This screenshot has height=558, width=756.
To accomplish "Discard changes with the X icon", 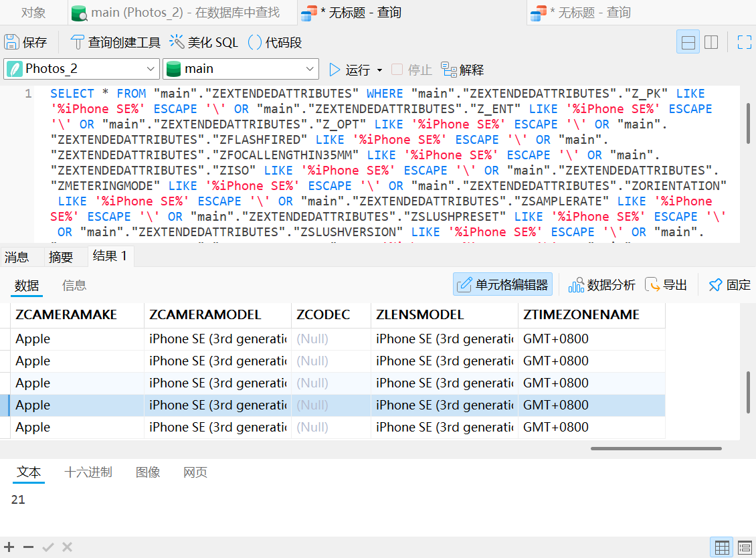I will click(x=67, y=547).
